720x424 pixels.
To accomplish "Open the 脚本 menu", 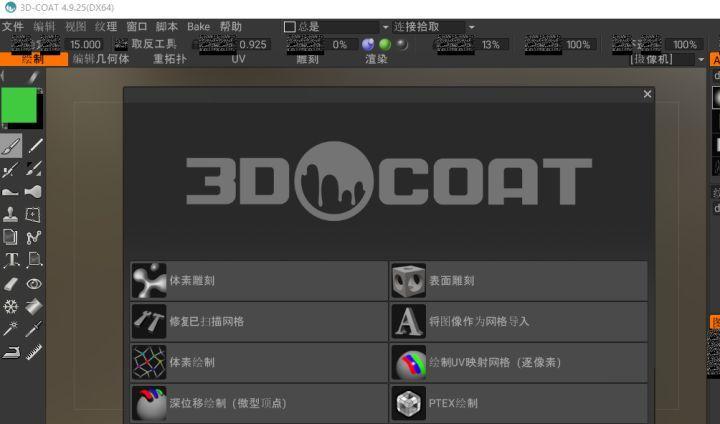I will (x=166, y=27).
